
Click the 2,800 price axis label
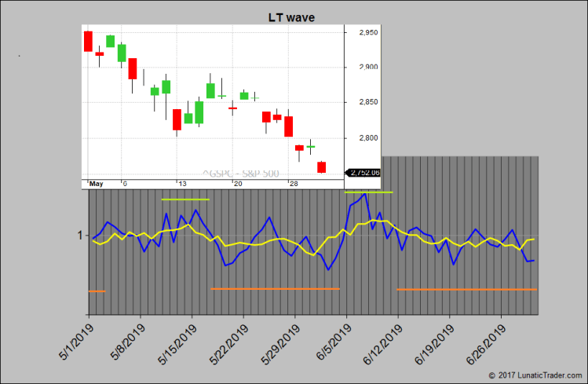(368, 138)
